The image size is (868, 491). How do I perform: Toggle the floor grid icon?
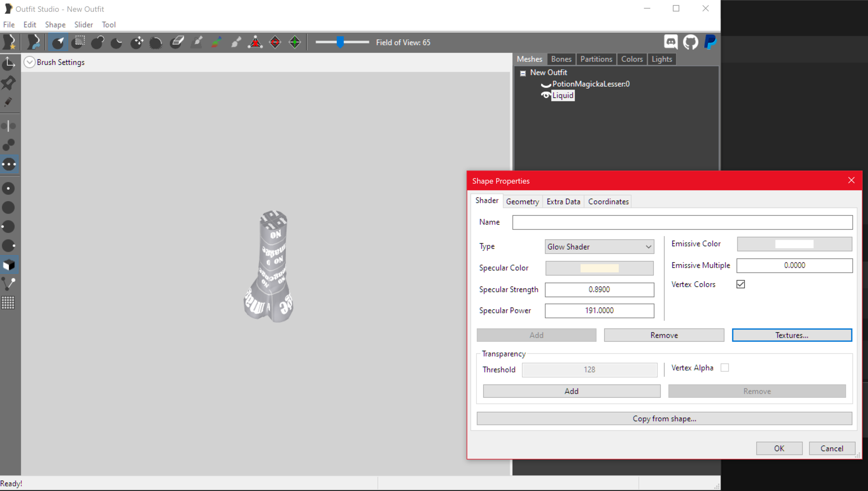(9, 302)
